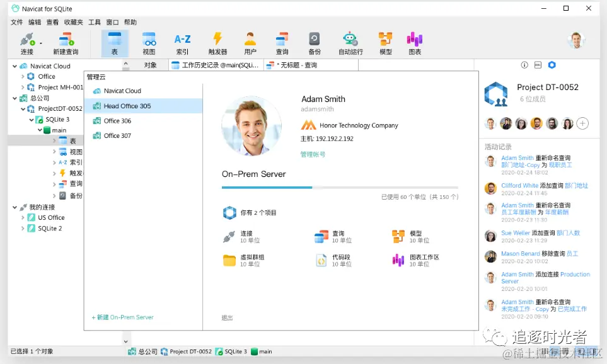Collapse the main database node
Screen dimensions: 607x364
[x=40, y=130]
